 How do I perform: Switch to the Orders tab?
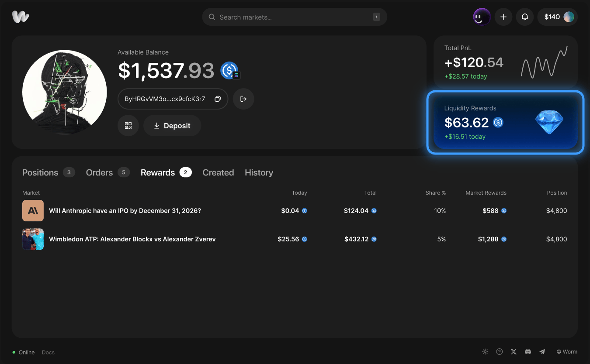click(x=108, y=172)
